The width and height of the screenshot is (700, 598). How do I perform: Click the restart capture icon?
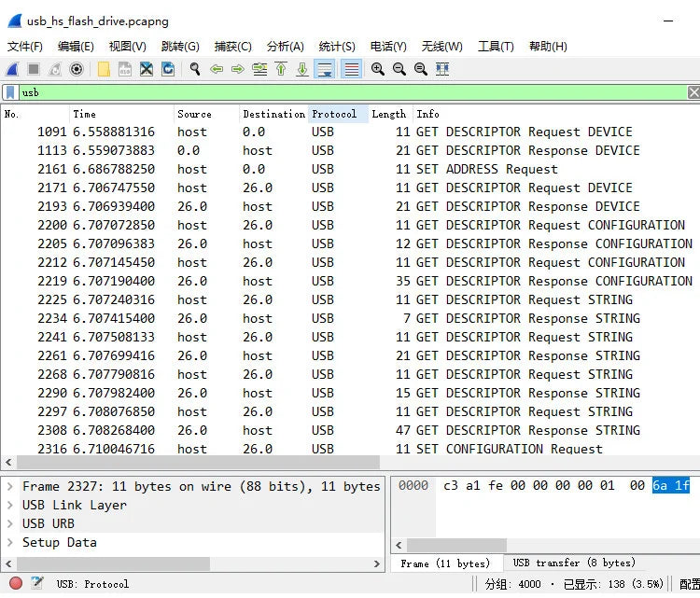tap(55, 69)
